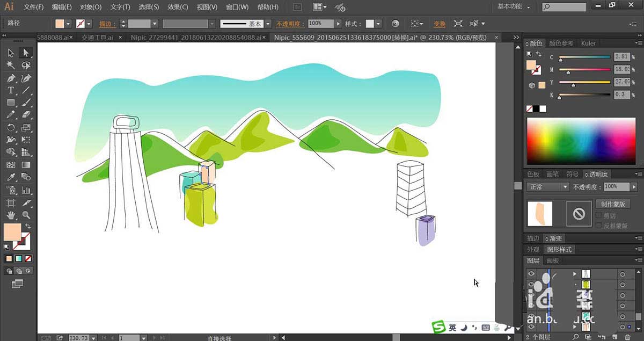Viewport: 644px width, 341px height.
Task: Switch to the 交通工具.ai document tab
Action: [x=97, y=38]
